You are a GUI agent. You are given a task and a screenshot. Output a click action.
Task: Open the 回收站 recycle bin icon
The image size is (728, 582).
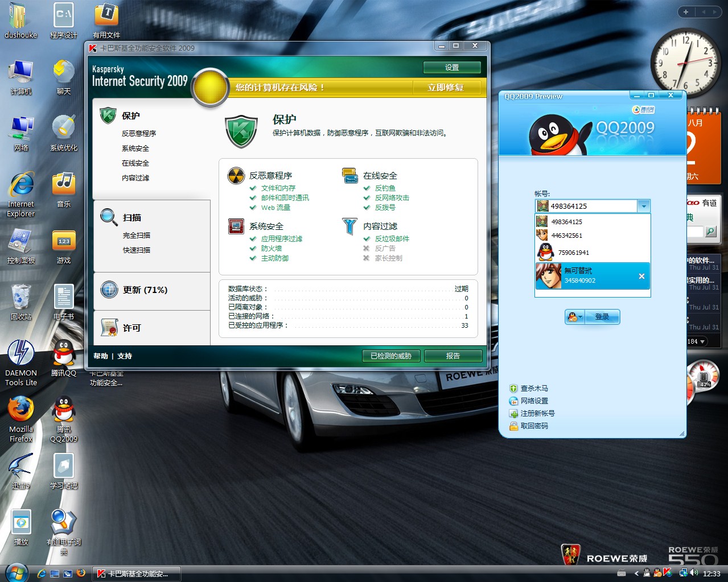coord(21,302)
